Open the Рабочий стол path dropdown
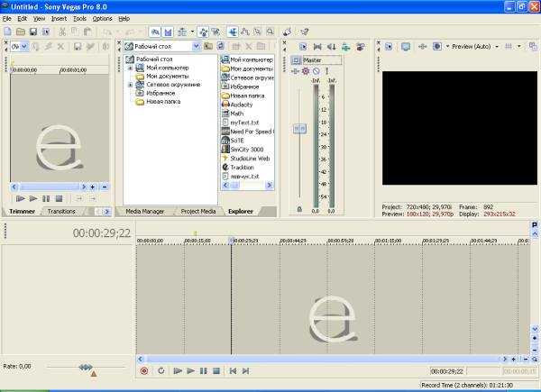 click(x=196, y=46)
